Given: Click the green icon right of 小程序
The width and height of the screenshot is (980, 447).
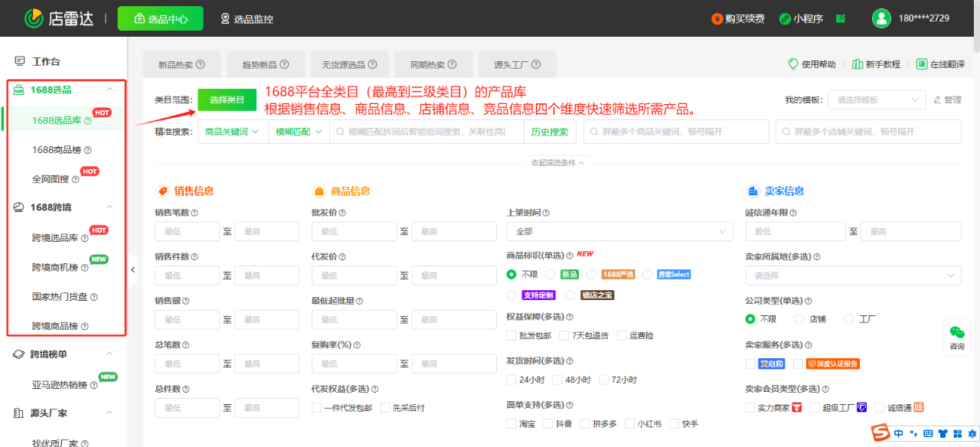Looking at the screenshot, I should click(841, 18).
